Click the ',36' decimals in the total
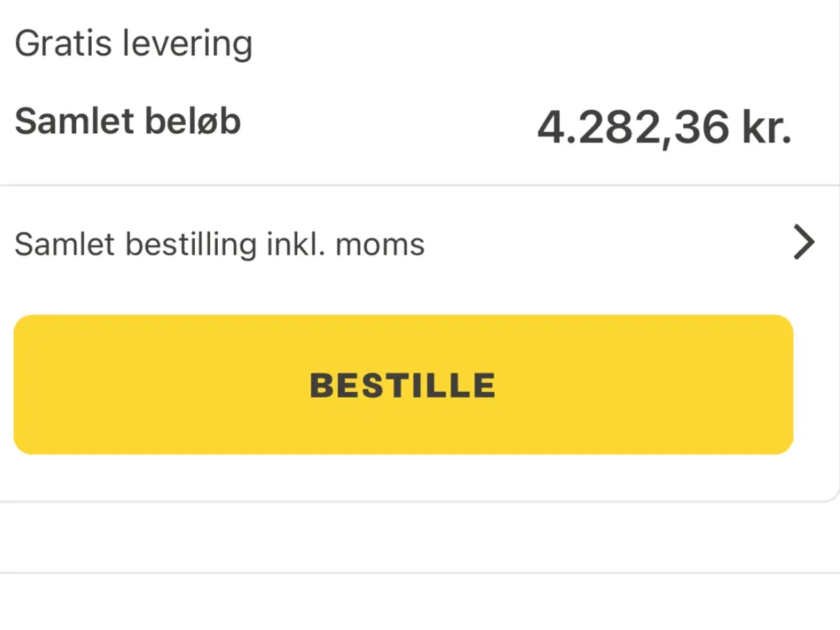The height and width of the screenshot is (630, 840). click(697, 128)
